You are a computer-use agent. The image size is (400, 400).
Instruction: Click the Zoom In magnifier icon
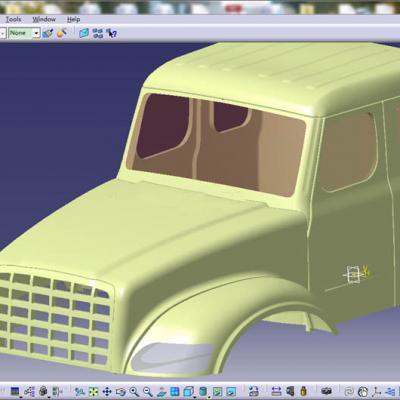click(x=134, y=392)
